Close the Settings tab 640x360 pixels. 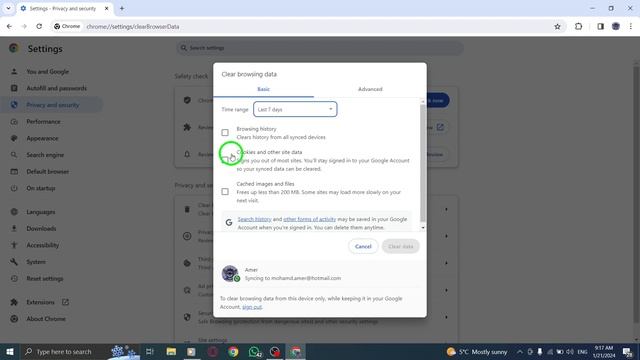[x=107, y=8]
